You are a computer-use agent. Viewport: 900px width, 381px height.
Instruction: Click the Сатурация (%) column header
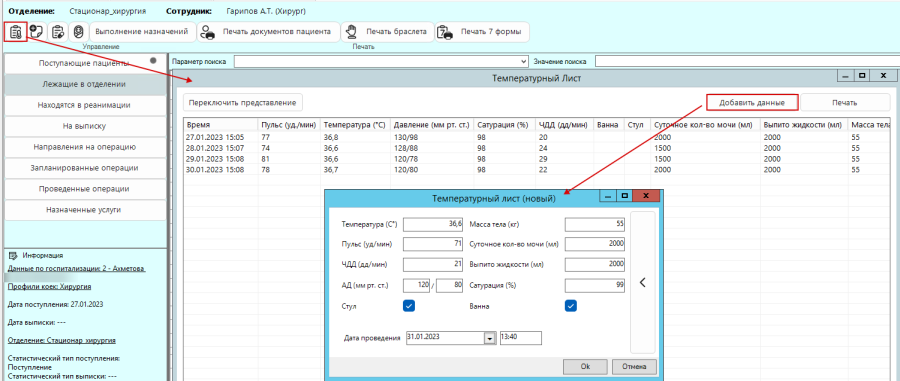tap(505, 125)
